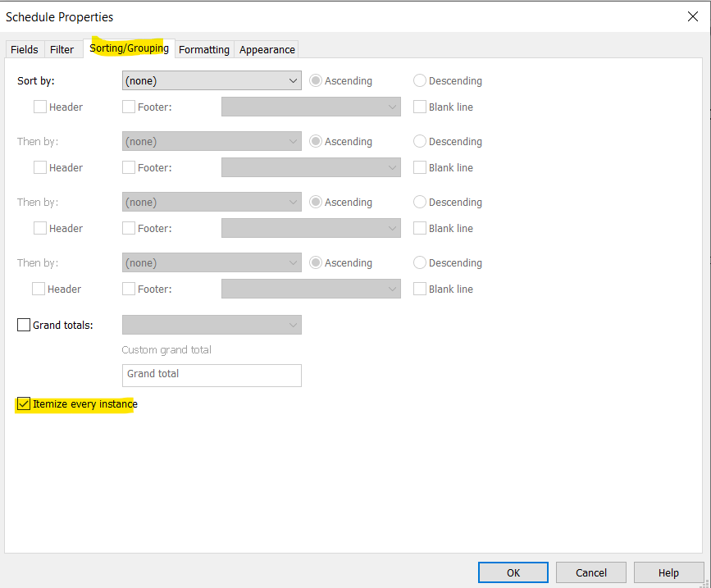Open the first Then by dropdown
Screen dimensions: 711x588
click(x=212, y=141)
